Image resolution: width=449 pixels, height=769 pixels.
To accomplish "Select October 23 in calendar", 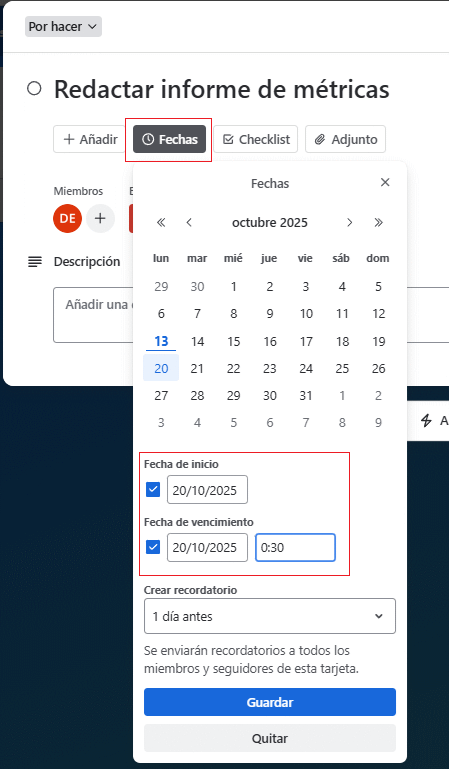I will 270,368.
